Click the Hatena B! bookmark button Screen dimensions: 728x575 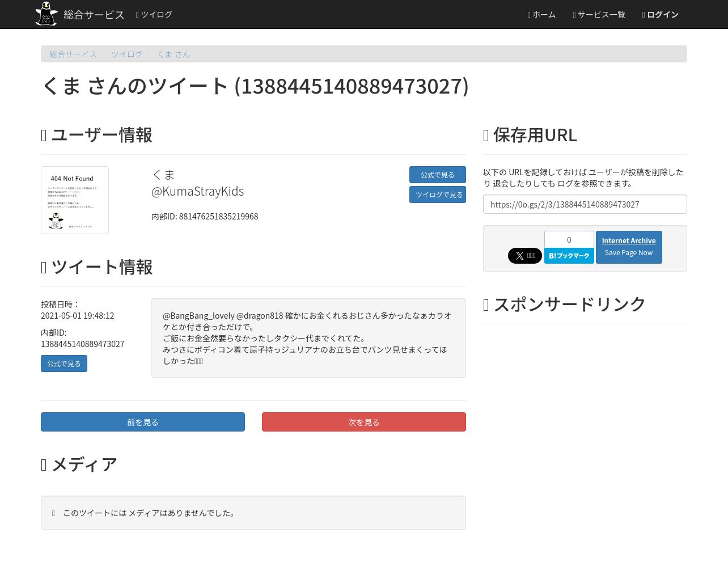click(569, 256)
